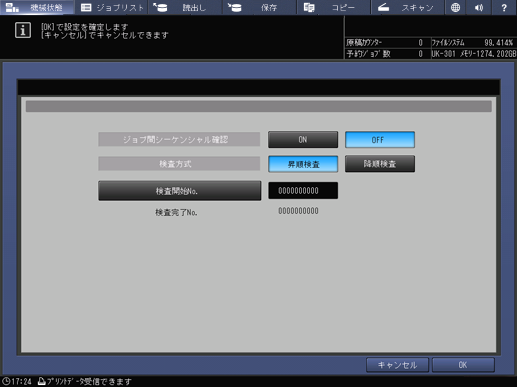Click the printer status icon in status bar

(x=42, y=381)
